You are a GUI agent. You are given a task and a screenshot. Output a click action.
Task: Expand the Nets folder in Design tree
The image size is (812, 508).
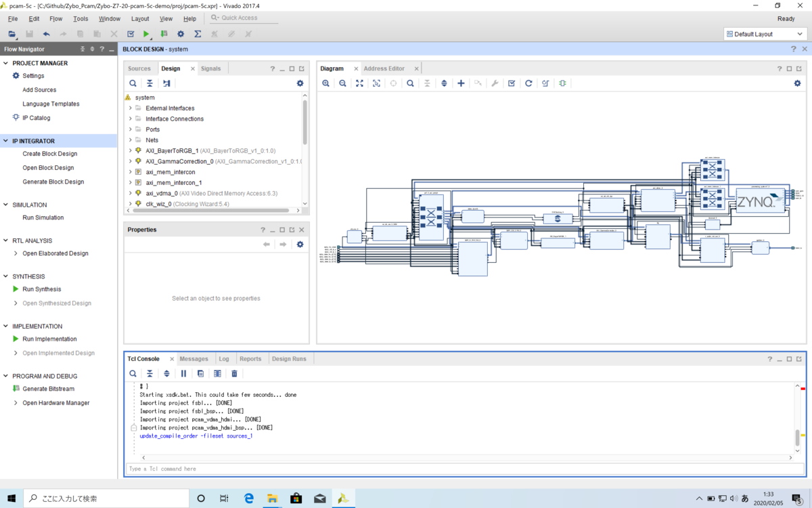point(130,140)
